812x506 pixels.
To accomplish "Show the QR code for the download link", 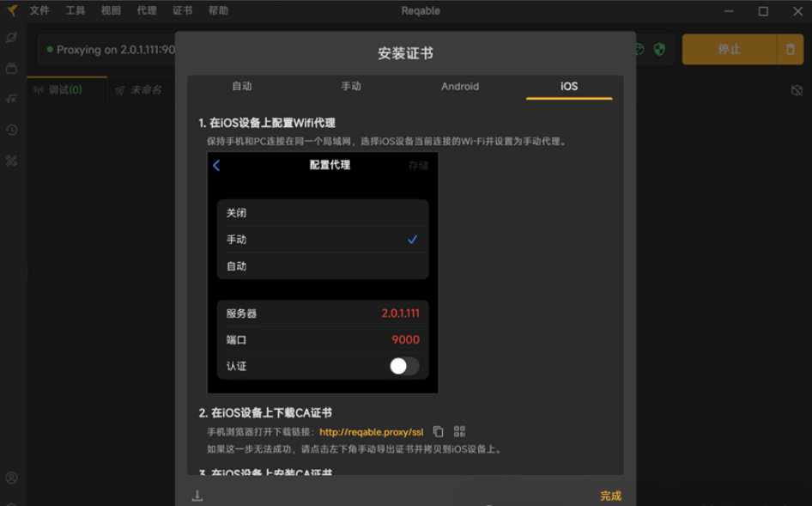I will tap(459, 430).
